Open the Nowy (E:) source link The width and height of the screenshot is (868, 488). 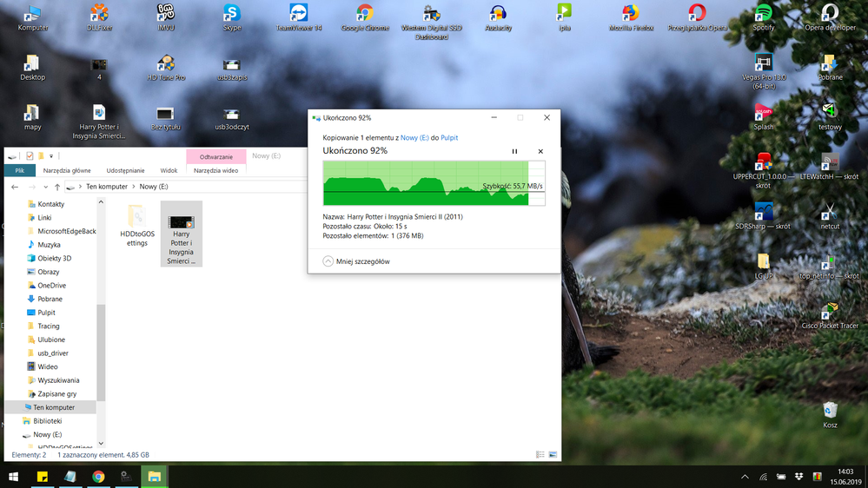[x=414, y=138]
